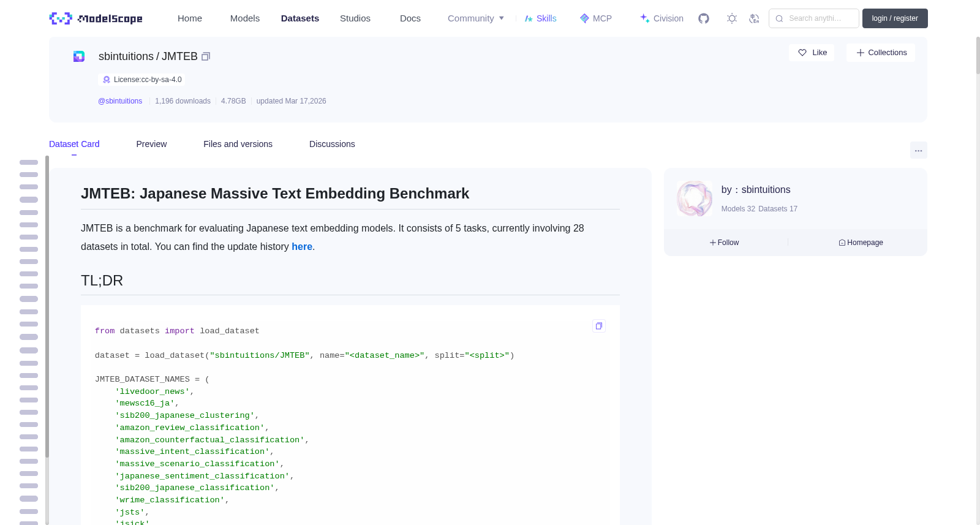
Task: Click the 'livedoor_news' code entry
Action: click(153, 391)
